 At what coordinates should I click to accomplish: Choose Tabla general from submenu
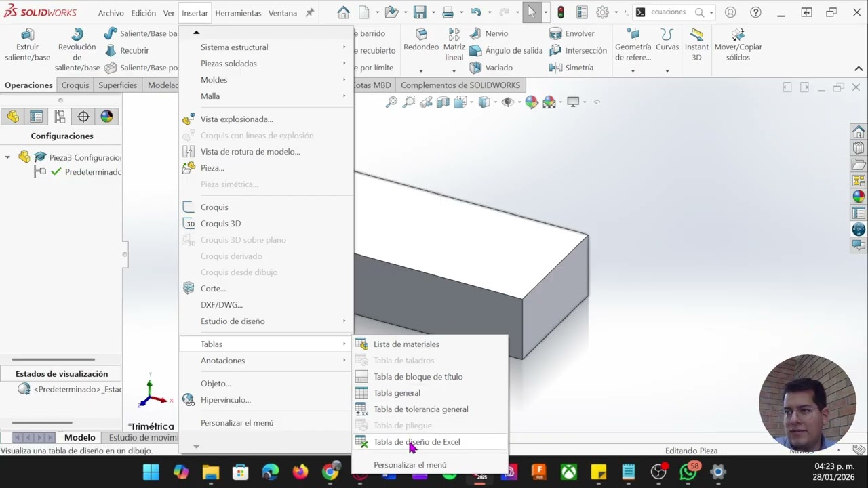coord(430,393)
